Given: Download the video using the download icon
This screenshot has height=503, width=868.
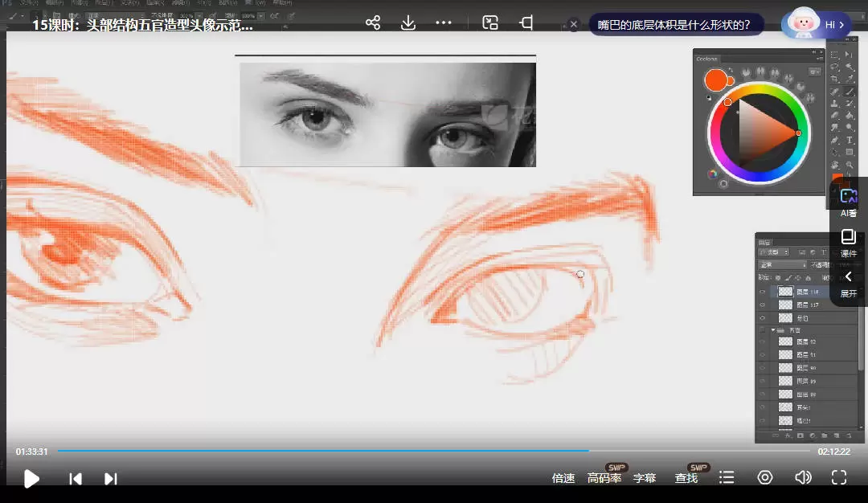Looking at the screenshot, I should 408,22.
